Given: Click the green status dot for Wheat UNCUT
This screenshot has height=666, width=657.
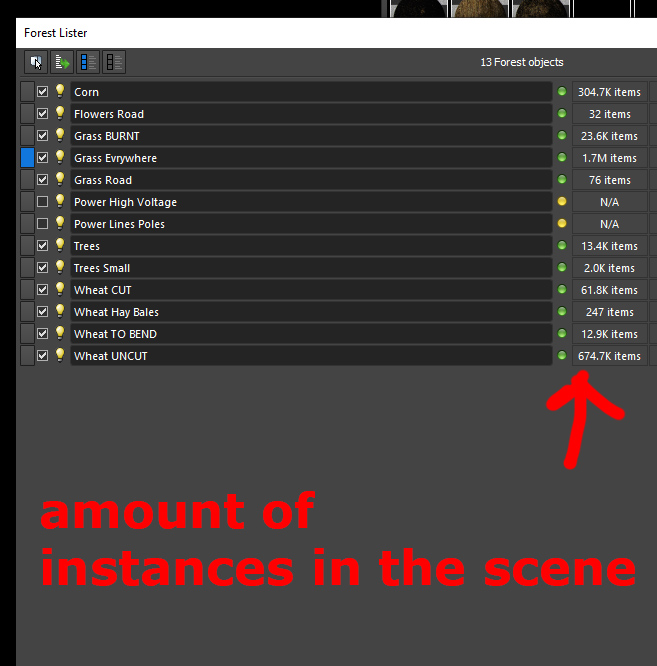Looking at the screenshot, I should [562, 356].
